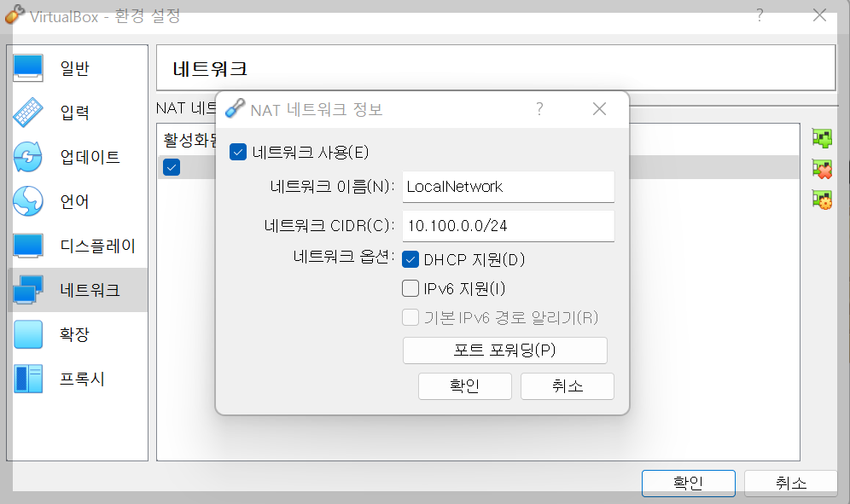Click the Remove NAT network icon

tap(822, 169)
